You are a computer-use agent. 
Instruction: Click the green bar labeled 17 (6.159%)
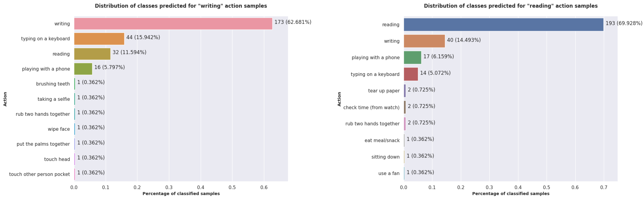pyautogui.click(x=412, y=57)
